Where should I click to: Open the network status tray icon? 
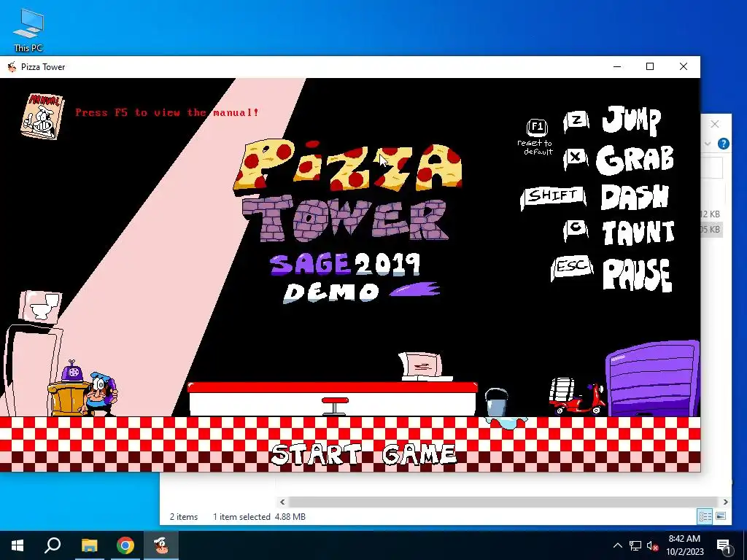635,545
